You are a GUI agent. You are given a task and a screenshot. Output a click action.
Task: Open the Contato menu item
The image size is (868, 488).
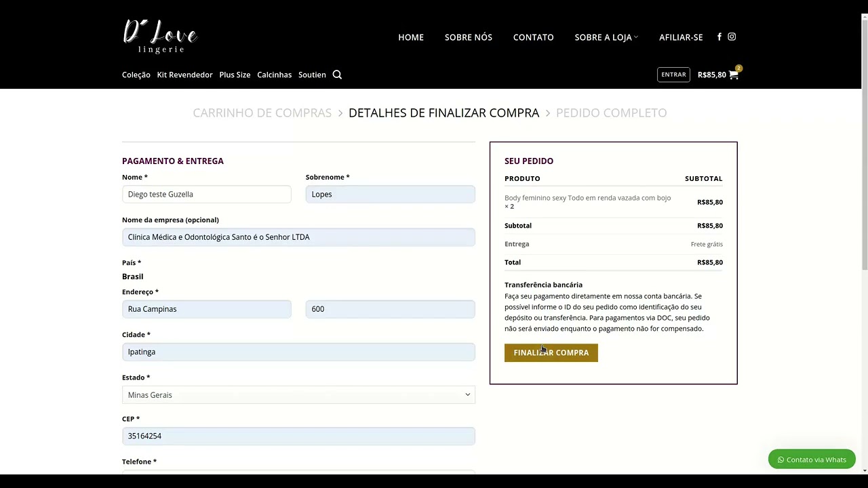(534, 37)
